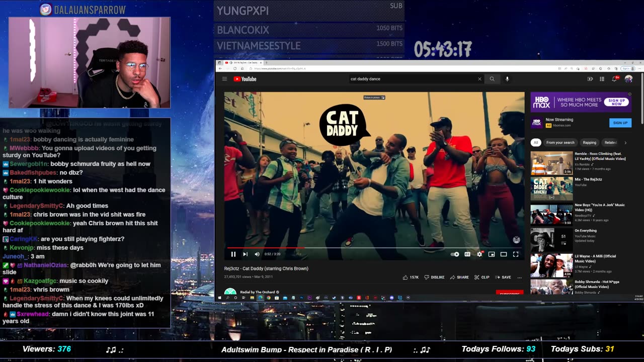The width and height of the screenshot is (644, 362).
Task: Click the blue SIGN UP ad button
Action: tap(620, 123)
